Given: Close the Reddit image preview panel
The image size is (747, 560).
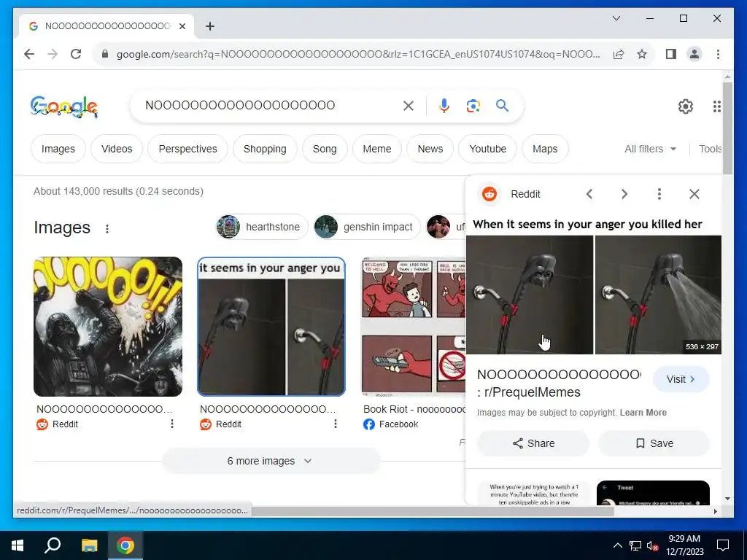Looking at the screenshot, I should pyautogui.click(x=694, y=194).
